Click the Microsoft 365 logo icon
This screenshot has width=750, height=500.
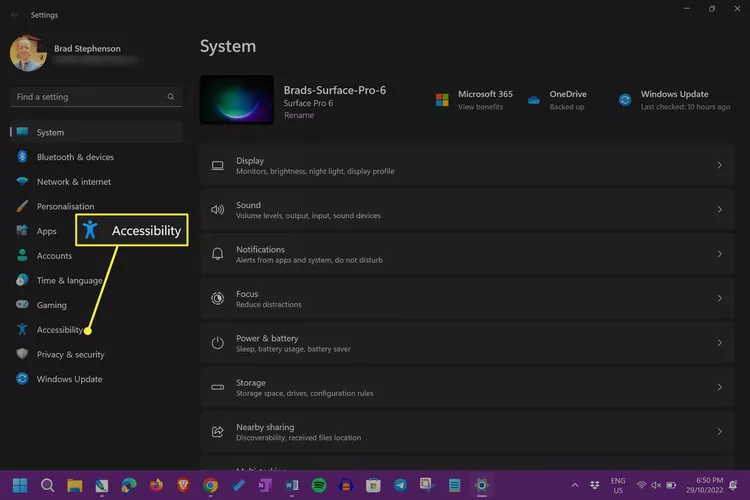[442, 100]
